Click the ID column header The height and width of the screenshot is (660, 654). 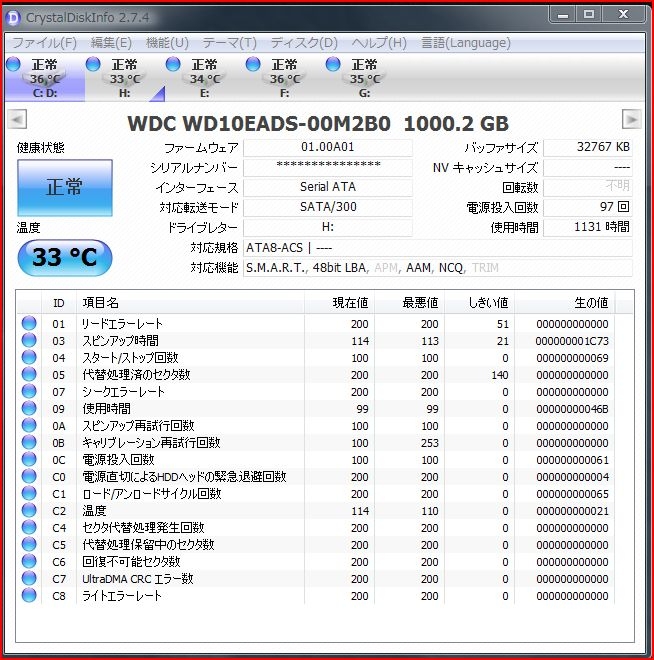[59, 303]
